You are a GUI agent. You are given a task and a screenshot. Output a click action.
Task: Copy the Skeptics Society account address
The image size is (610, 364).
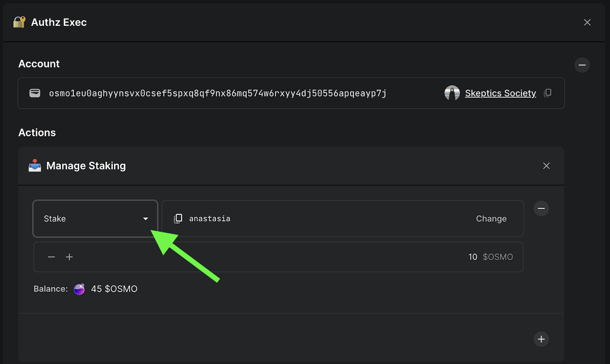(547, 93)
